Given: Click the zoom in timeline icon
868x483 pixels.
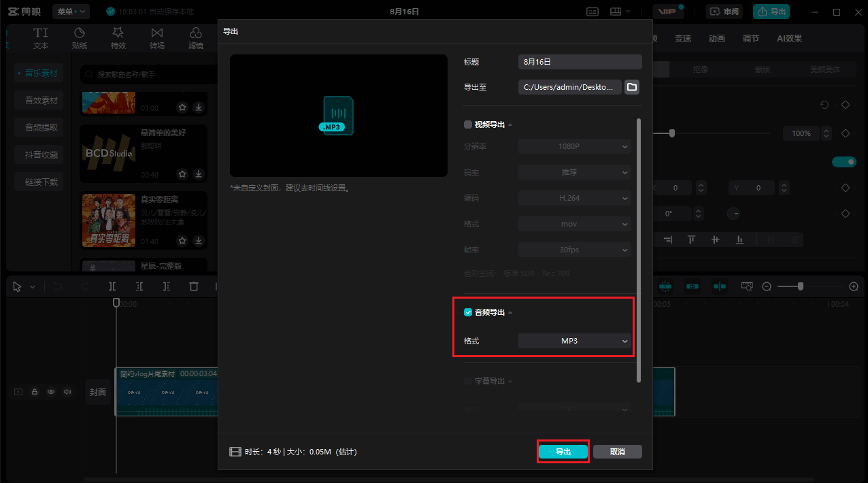Looking at the screenshot, I should tap(854, 286).
